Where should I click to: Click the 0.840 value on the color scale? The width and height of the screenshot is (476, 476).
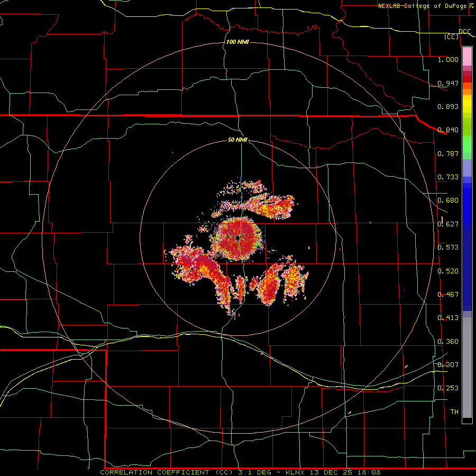(x=448, y=130)
